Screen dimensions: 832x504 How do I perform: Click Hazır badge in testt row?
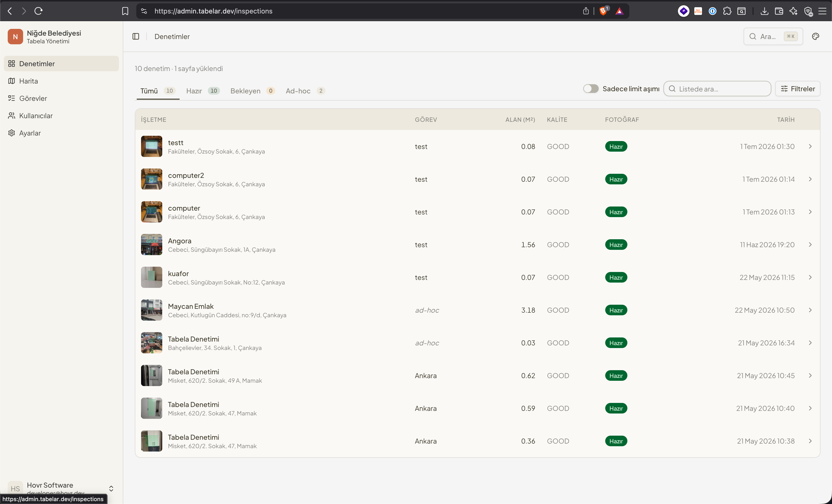coord(616,147)
